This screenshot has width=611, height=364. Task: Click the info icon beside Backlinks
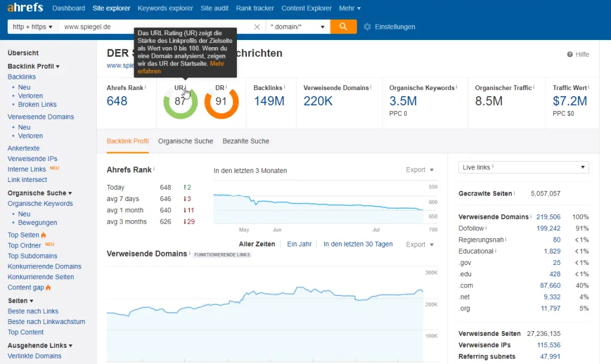285,87
